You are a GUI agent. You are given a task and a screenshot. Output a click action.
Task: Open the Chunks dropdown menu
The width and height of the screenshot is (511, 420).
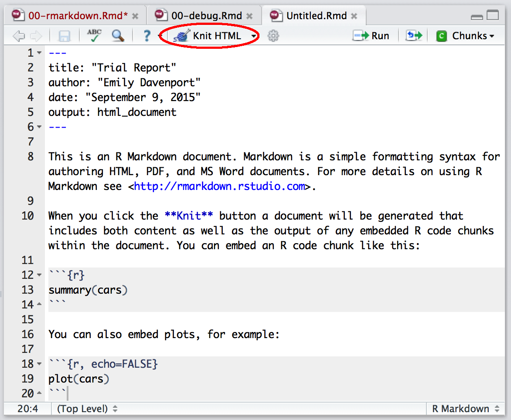pyautogui.click(x=465, y=36)
